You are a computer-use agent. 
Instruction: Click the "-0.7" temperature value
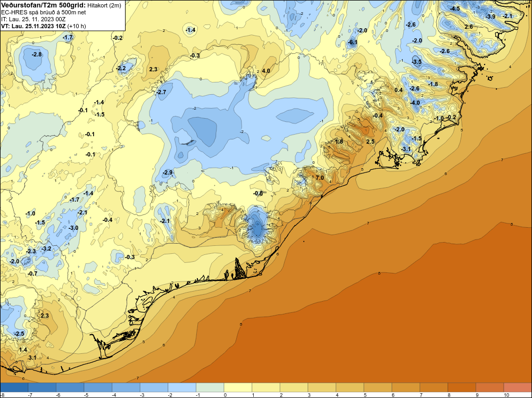pos(32,273)
